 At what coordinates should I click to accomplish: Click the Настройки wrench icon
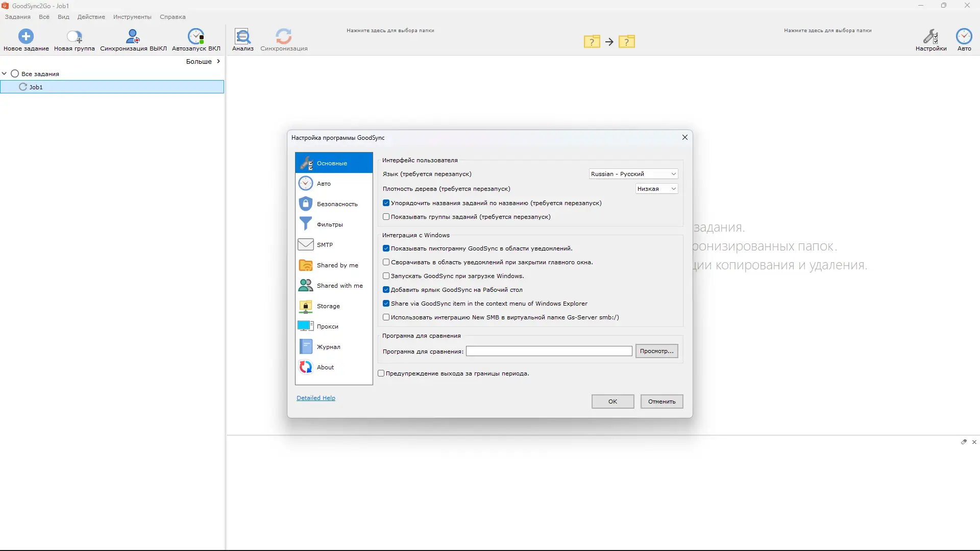point(930,36)
